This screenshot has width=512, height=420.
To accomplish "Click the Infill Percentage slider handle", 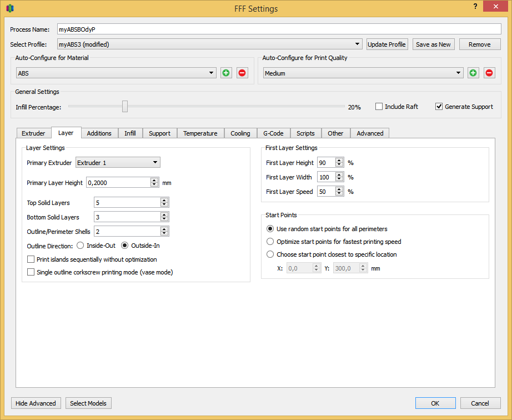I will click(x=125, y=106).
